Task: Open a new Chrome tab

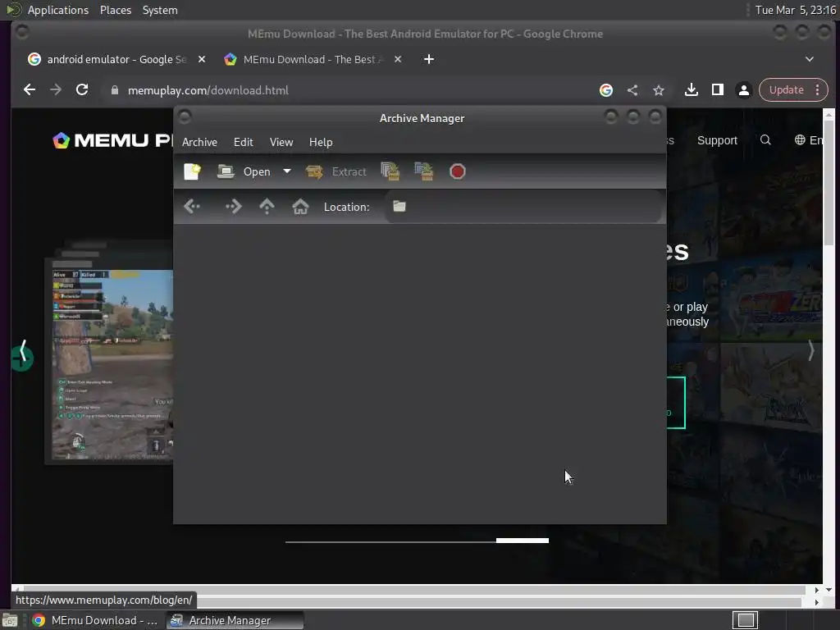Action: pyautogui.click(x=428, y=59)
